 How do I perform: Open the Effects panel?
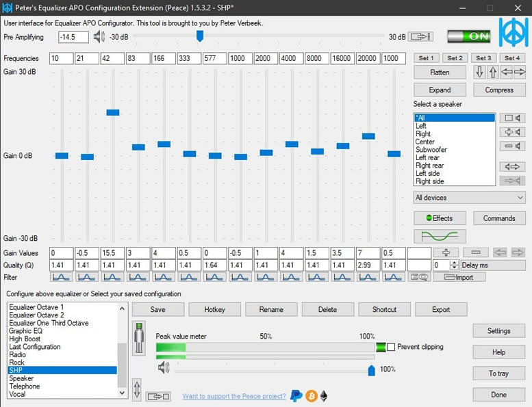point(440,218)
